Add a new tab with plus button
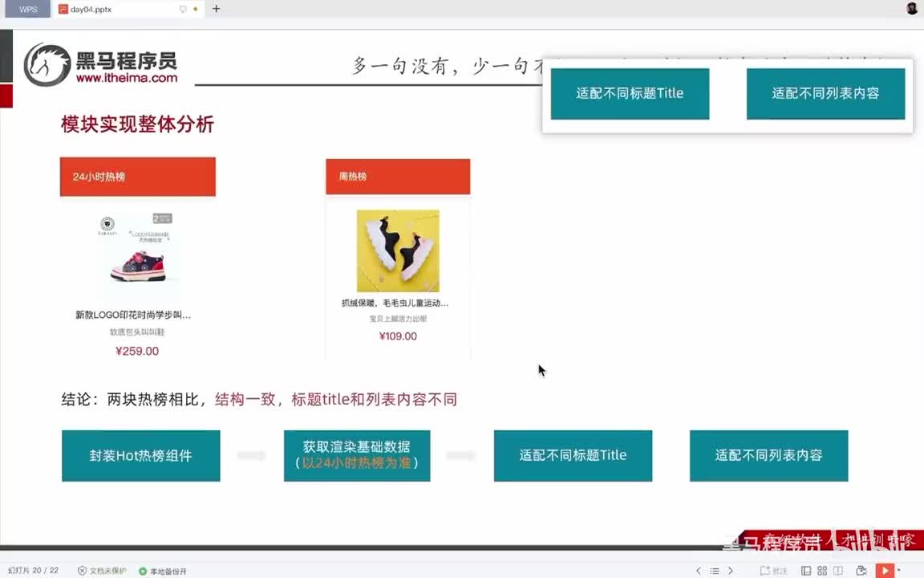The height and width of the screenshot is (578, 924). [217, 9]
